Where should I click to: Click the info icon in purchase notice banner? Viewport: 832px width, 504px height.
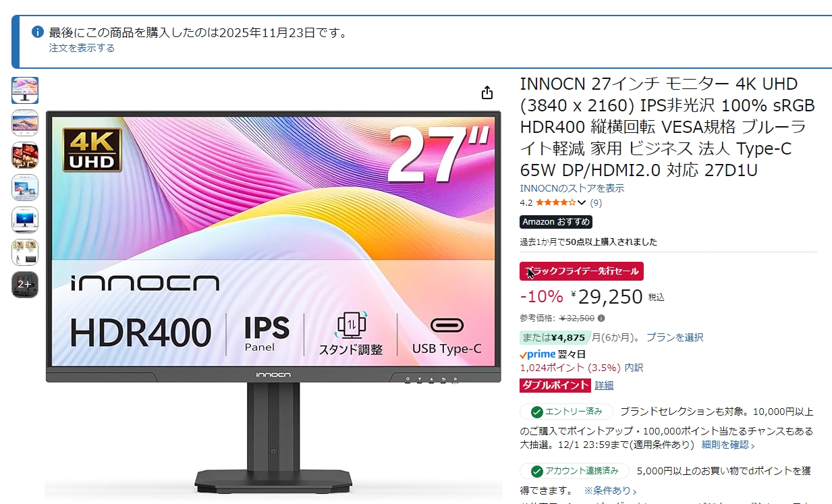click(38, 32)
